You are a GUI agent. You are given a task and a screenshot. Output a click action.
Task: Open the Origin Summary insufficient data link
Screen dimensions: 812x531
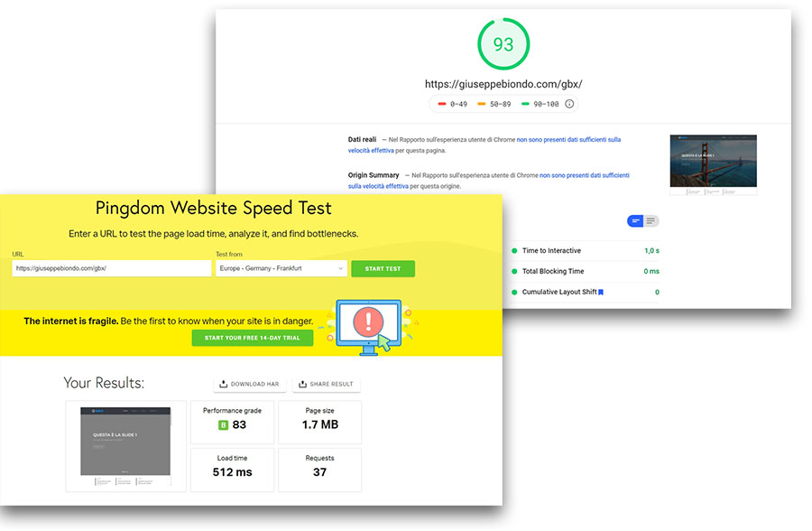pos(584,175)
